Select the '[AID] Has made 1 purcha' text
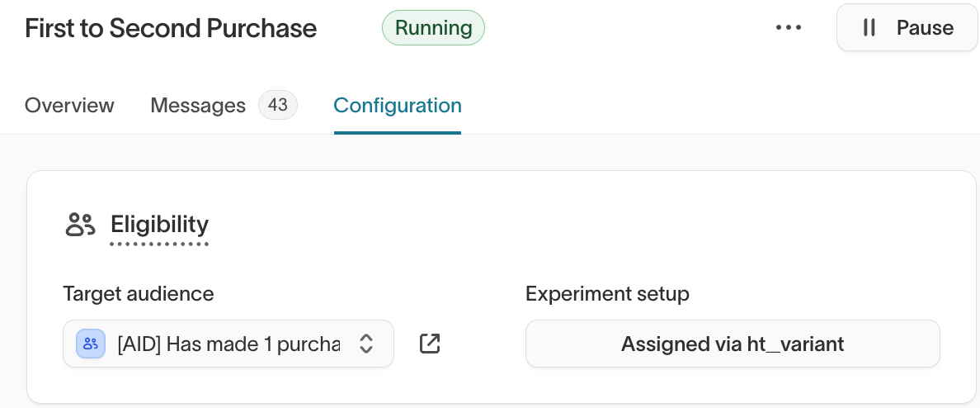The height and width of the screenshot is (408, 980). [229, 344]
